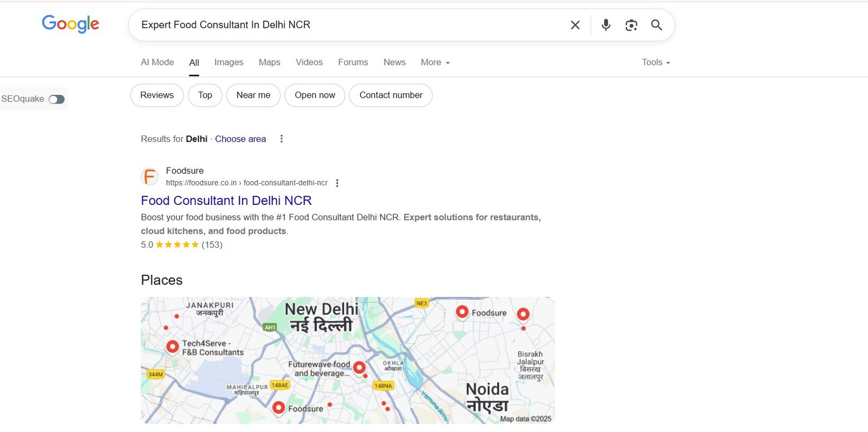Apply the Top filter chip
The height and width of the screenshot is (432, 868).
[x=205, y=95]
